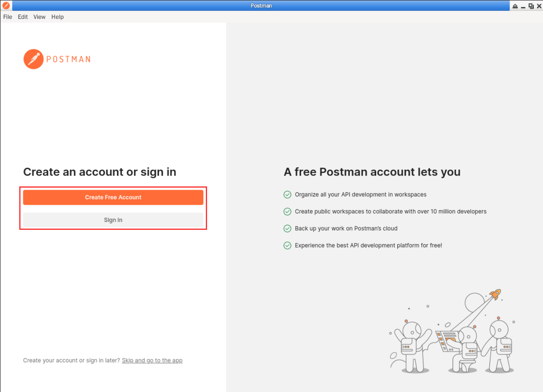Click the checkmark beside "Organize all your API development"

coord(287,194)
